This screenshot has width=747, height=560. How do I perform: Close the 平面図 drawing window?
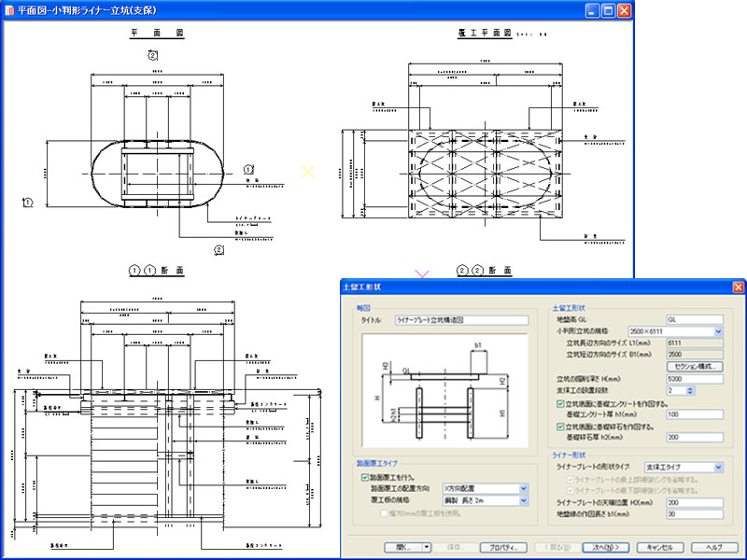[x=624, y=11]
